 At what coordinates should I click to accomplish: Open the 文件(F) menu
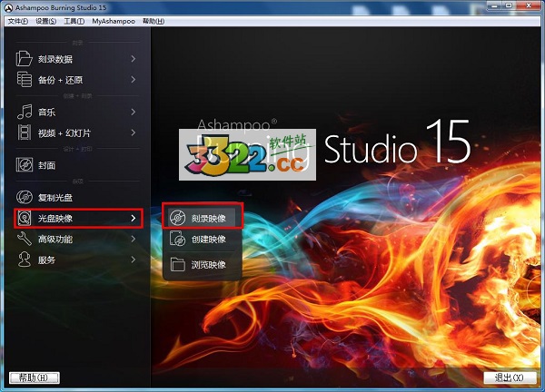18,21
